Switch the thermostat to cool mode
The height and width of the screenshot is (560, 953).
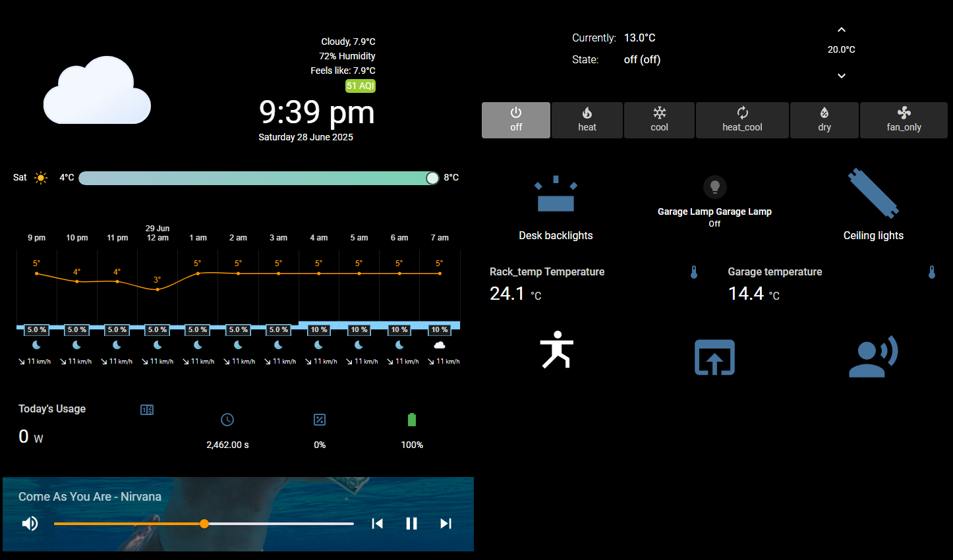click(659, 120)
